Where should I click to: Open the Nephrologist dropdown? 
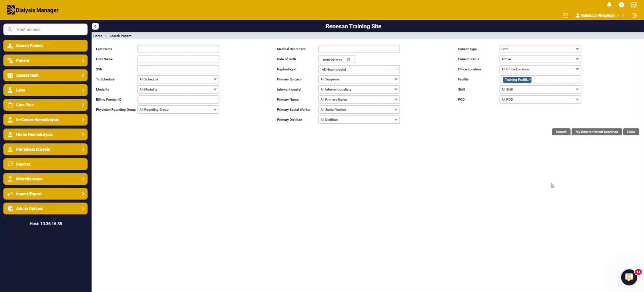coord(359,69)
